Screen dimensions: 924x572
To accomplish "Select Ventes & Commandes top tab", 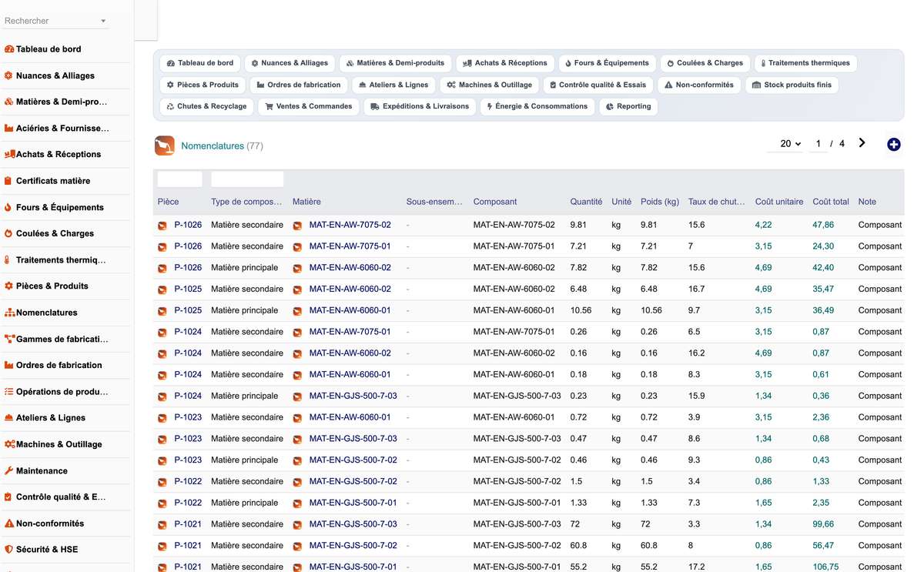I will [x=308, y=106].
